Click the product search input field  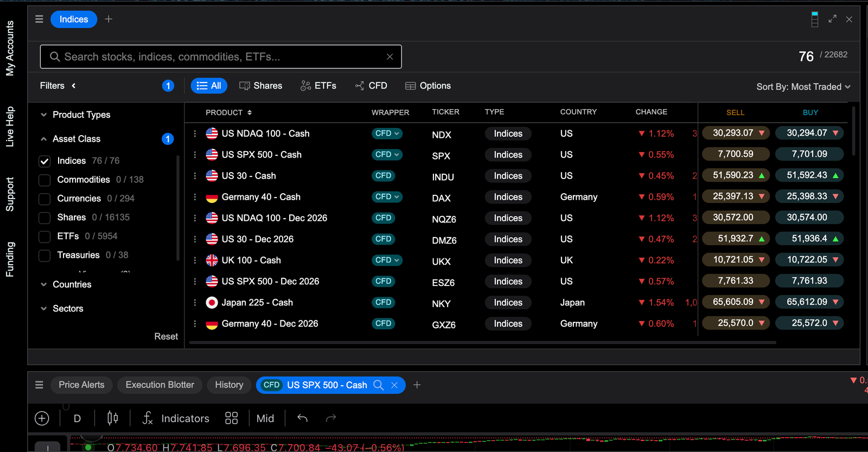221,56
